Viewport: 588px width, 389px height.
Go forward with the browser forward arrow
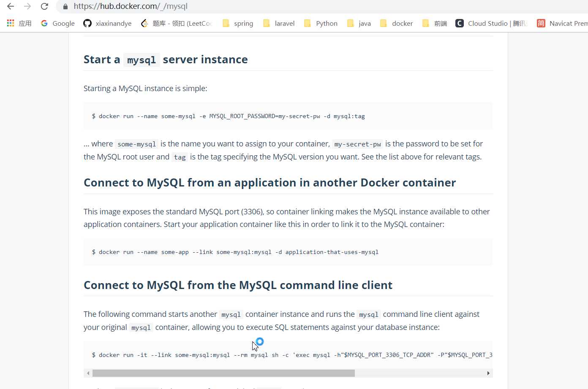tap(27, 6)
